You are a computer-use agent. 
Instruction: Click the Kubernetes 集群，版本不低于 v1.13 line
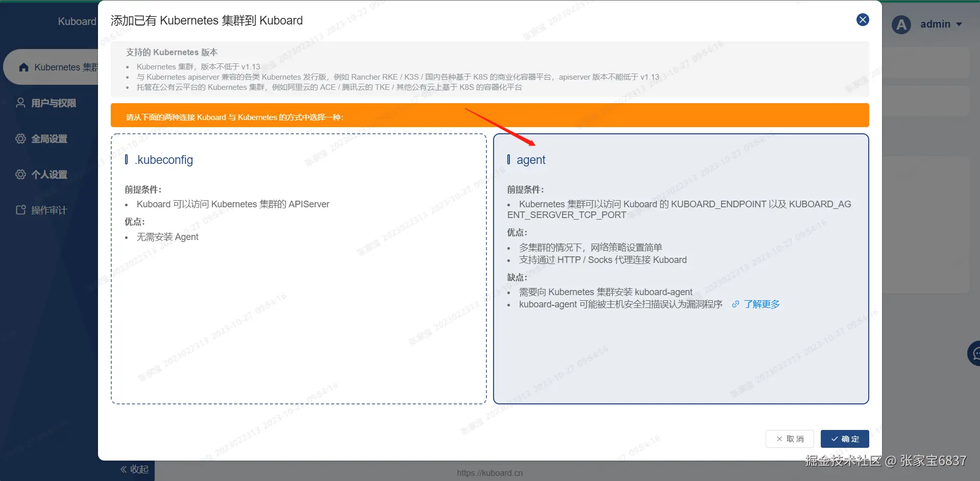coord(199,67)
